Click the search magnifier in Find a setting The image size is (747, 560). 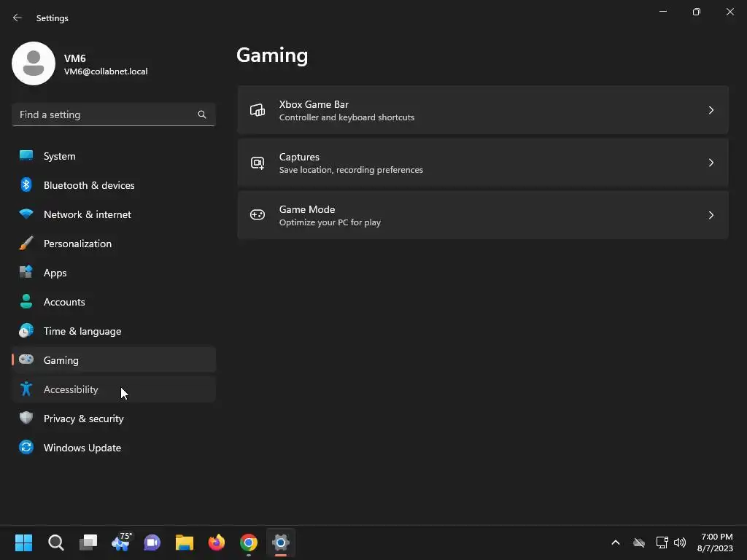[202, 114]
